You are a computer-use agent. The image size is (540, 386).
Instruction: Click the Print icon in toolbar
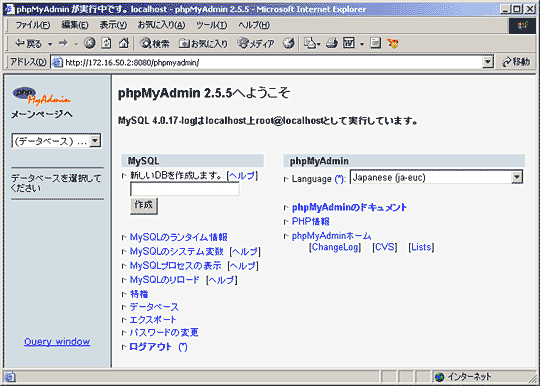coord(332,43)
